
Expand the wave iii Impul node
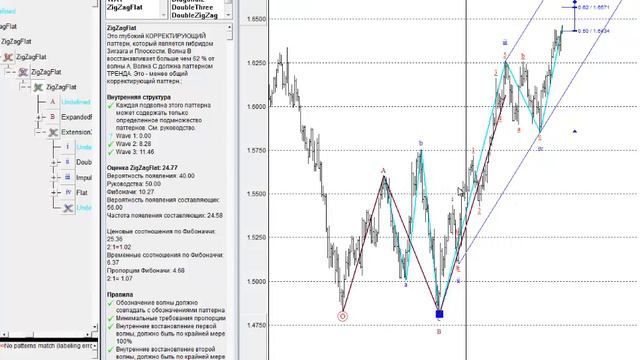tap(53, 178)
